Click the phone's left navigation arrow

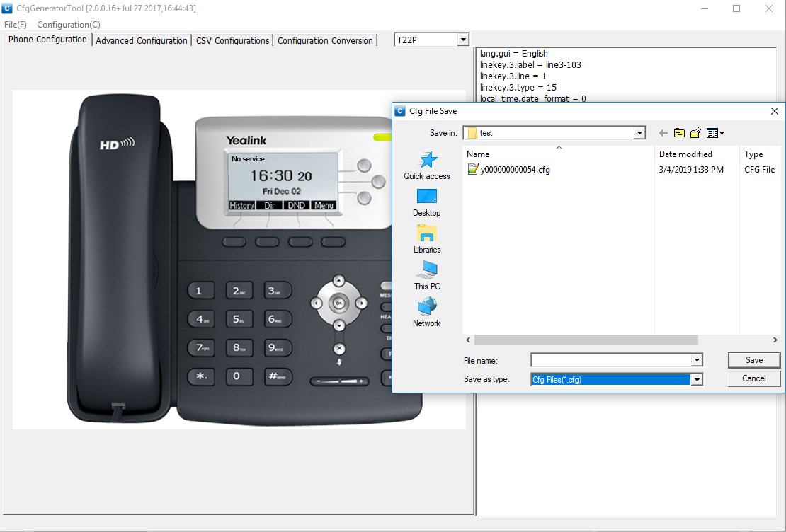coord(317,303)
